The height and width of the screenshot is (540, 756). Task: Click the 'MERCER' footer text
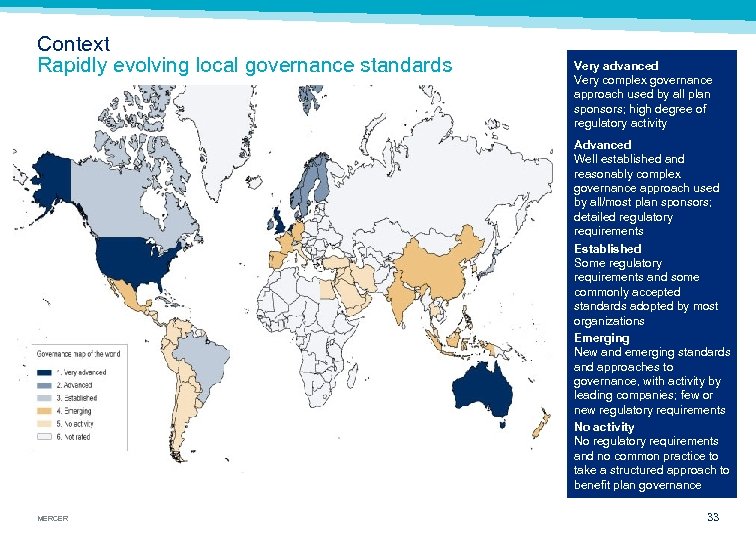point(53,518)
